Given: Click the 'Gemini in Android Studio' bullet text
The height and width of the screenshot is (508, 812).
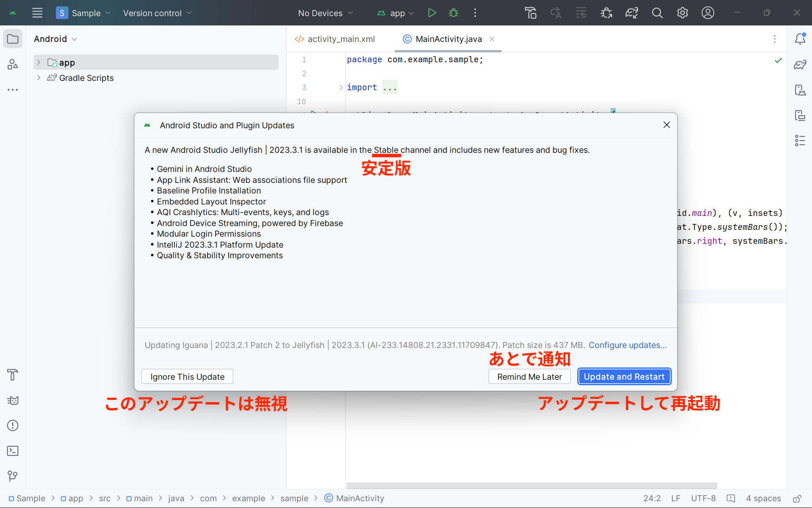Looking at the screenshot, I should [204, 169].
